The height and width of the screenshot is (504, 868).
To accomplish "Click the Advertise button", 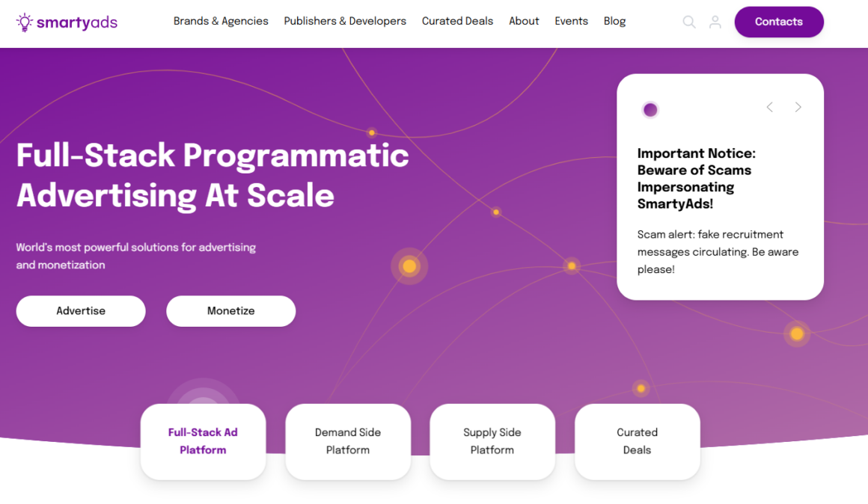I will (81, 311).
